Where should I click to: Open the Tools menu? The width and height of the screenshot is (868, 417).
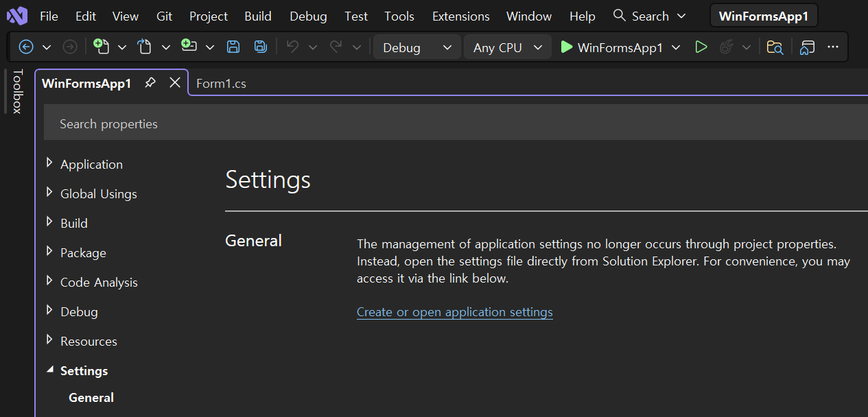pos(399,16)
